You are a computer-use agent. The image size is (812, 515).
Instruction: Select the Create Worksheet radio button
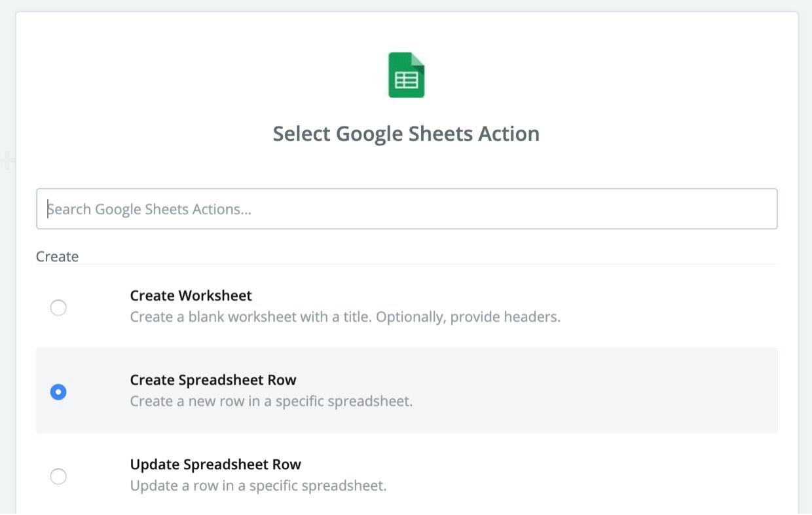(58, 307)
